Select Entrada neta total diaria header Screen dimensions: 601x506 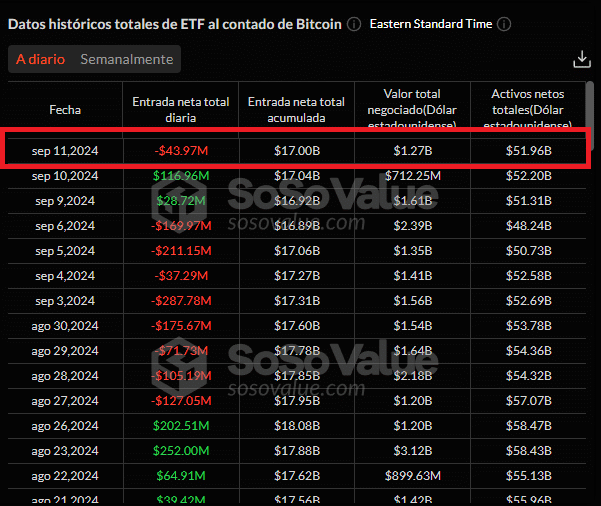181,110
